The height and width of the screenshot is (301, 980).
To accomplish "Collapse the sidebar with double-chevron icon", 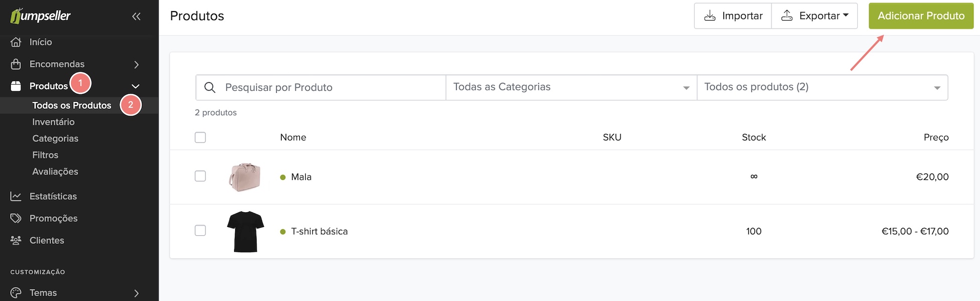I will (x=136, y=17).
